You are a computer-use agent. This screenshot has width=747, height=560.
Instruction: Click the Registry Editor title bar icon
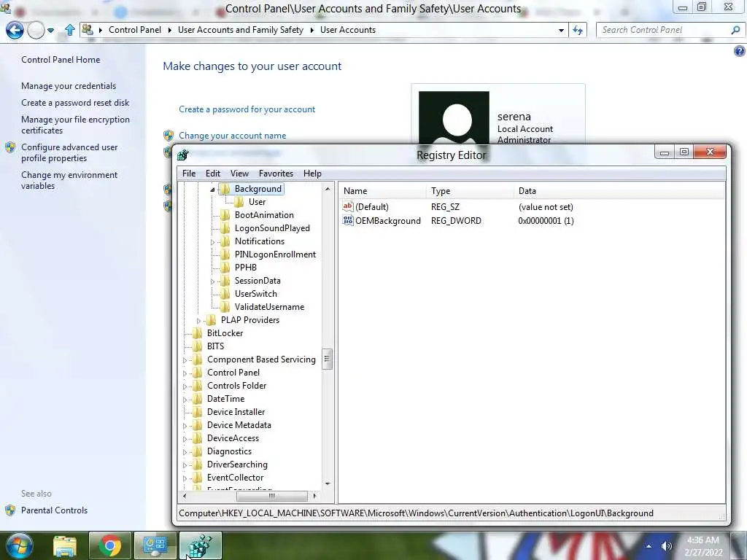(183, 155)
